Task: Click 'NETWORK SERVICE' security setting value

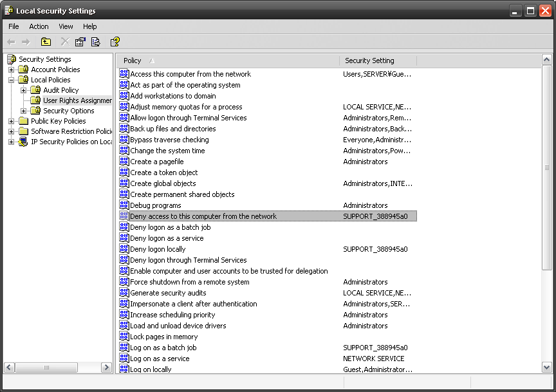Action: pyautogui.click(x=373, y=359)
